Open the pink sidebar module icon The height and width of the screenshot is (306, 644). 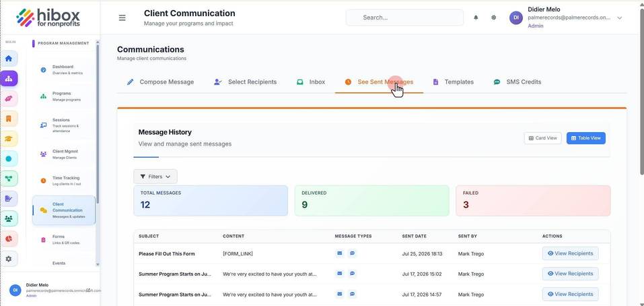tap(9, 98)
